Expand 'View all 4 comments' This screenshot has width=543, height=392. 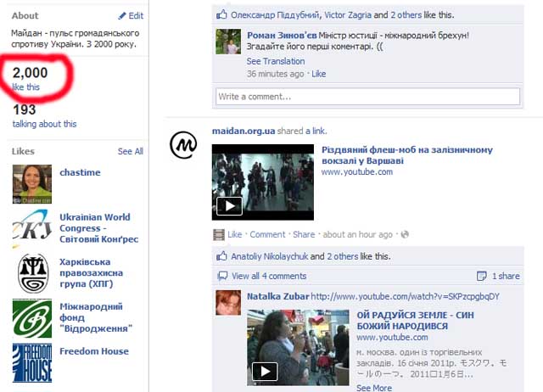click(268, 276)
